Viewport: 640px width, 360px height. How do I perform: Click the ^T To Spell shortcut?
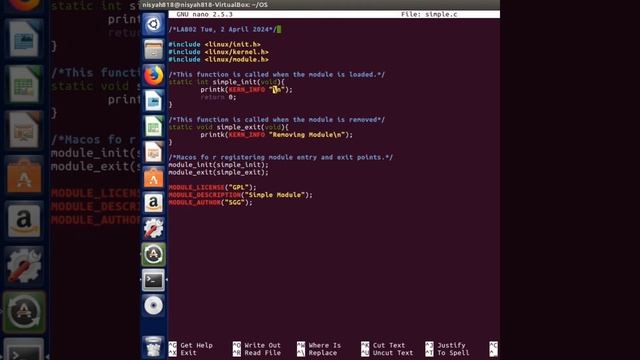pos(447,353)
